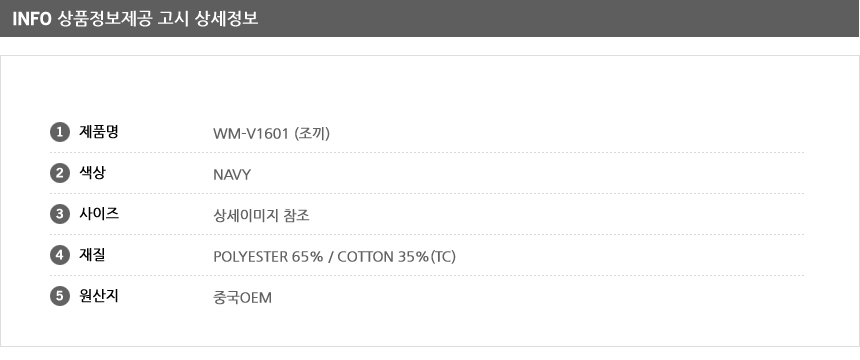Select the 재질 label

click(92, 255)
